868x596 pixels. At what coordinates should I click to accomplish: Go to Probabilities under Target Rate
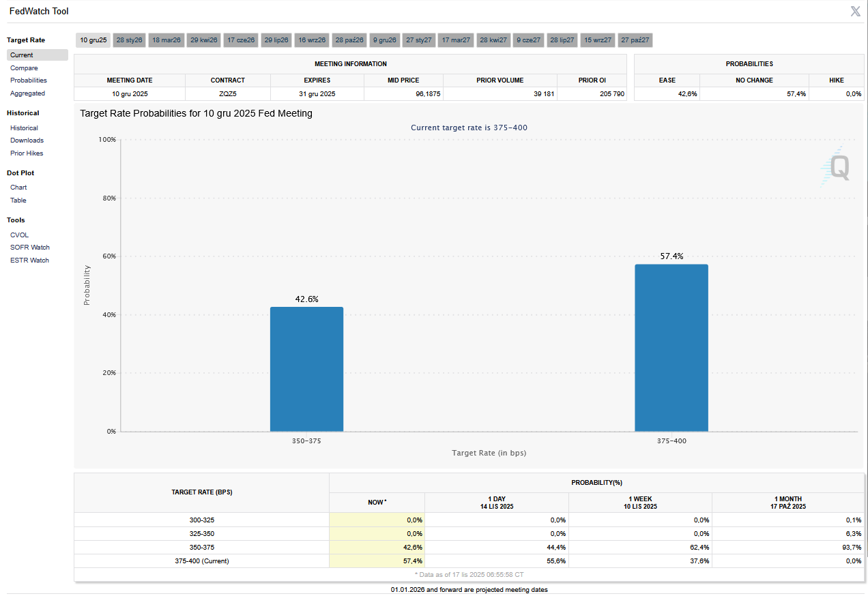tap(29, 80)
